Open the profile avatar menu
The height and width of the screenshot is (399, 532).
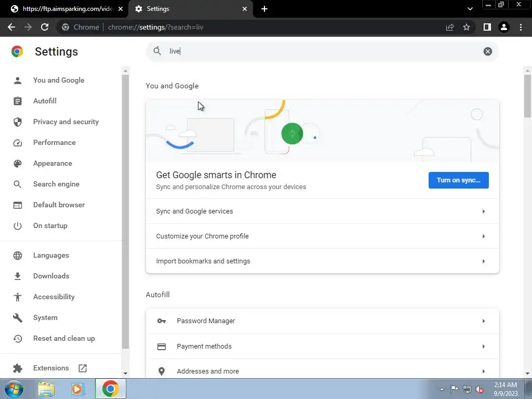pyautogui.click(x=504, y=27)
